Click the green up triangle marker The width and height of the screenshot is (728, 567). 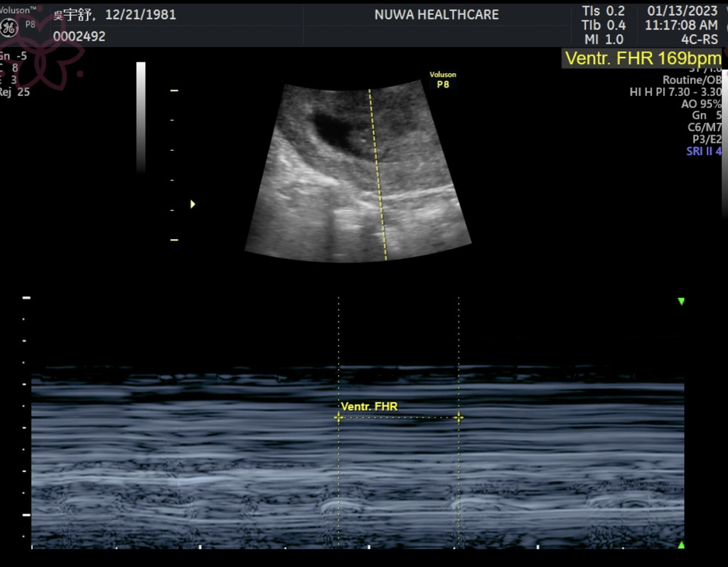[681, 545]
